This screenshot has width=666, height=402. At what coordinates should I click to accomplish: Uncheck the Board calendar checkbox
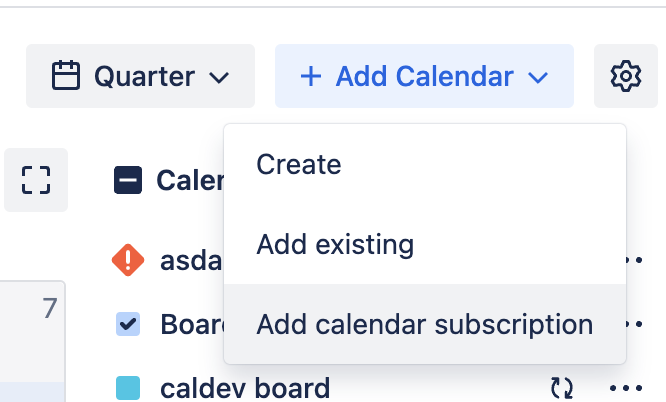click(x=128, y=324)
